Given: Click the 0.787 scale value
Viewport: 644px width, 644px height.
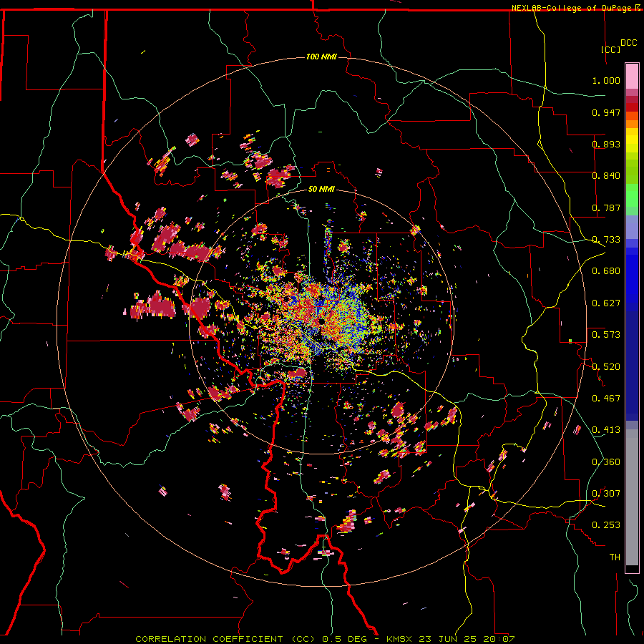Looking at the screenshot, I should click(606, 208).
